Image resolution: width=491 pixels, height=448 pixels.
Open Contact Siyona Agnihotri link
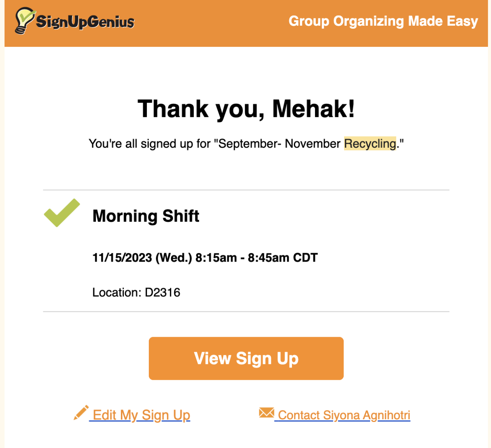pyautogui.click(x=344, y=415)
